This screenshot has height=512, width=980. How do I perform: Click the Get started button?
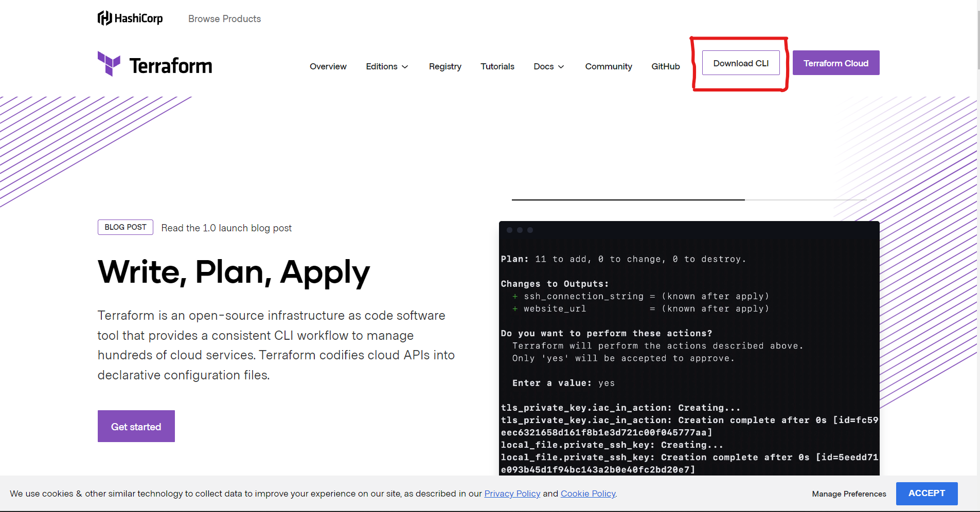pos(136,426)
